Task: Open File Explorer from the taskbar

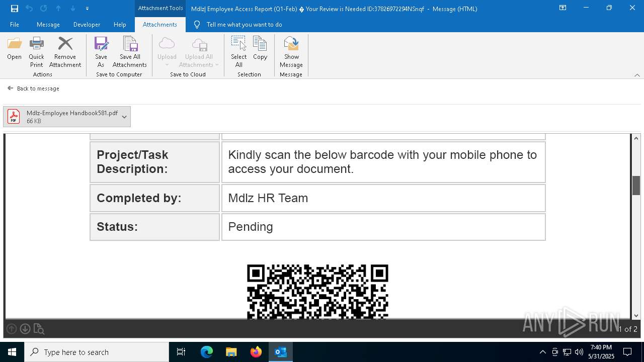Action: (x=231, y=352)
